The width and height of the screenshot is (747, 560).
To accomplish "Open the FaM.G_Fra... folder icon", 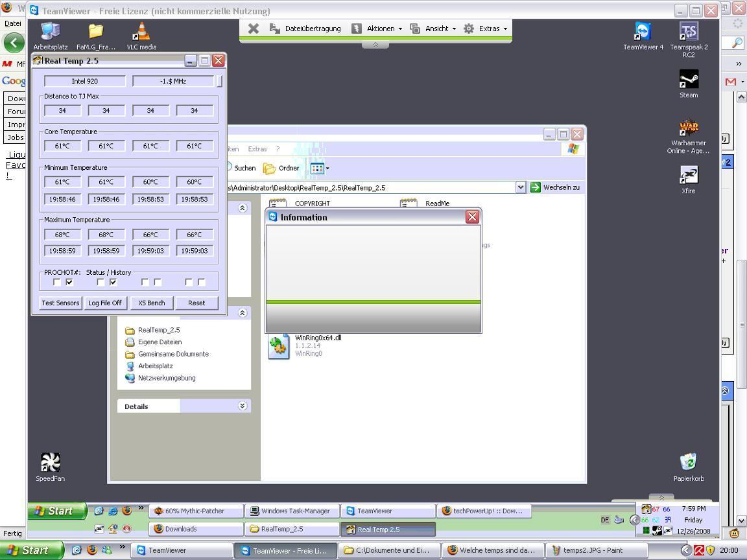I will click(96, 36).
